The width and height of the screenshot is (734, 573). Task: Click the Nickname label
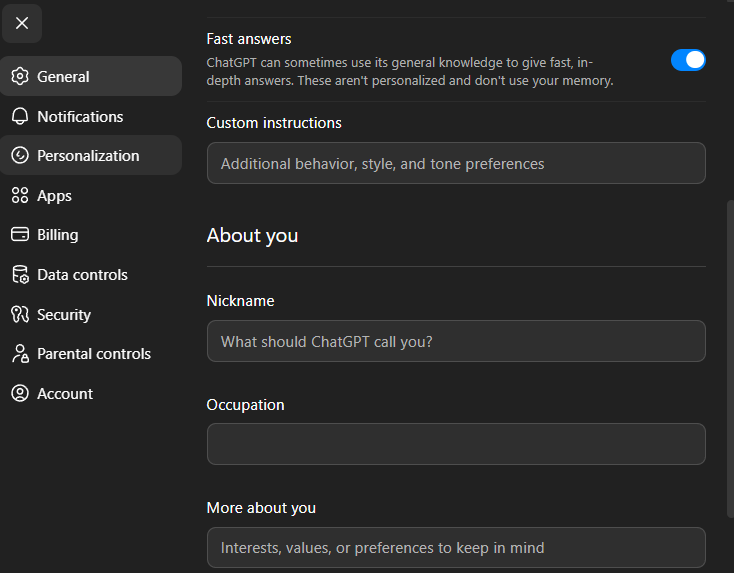[x=240, y=301]
